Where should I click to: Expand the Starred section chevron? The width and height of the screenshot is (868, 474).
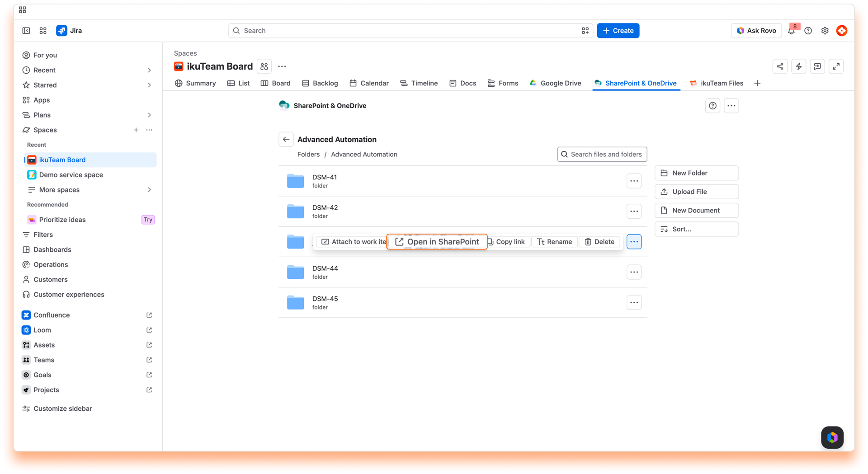point(149,85)
